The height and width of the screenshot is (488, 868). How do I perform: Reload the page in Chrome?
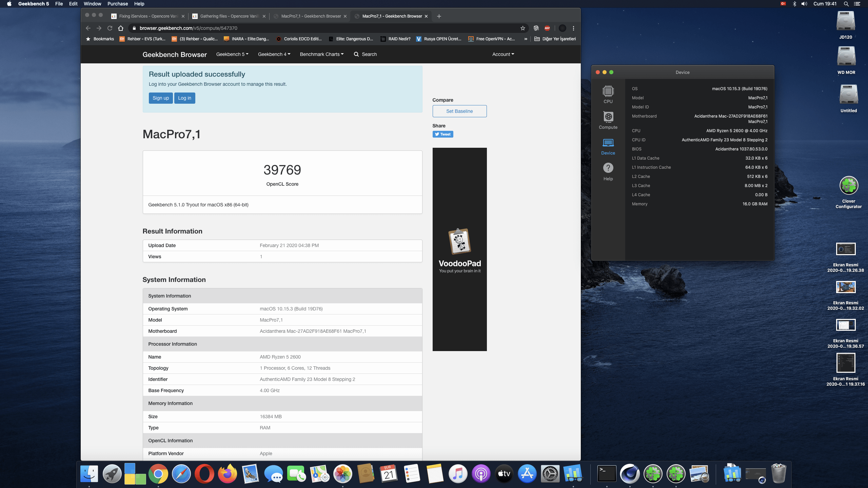(110, 28)
